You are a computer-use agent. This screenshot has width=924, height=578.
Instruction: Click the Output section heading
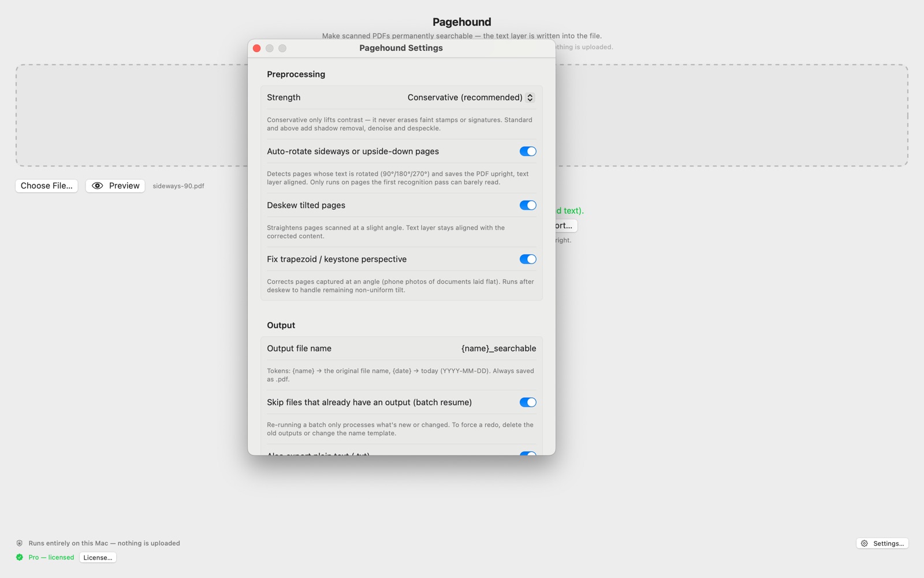[x=281, y=325]
